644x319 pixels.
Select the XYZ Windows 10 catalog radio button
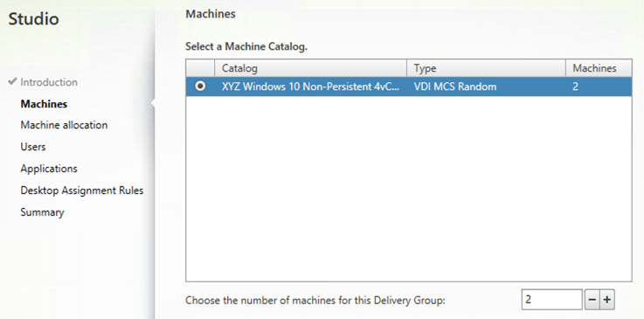tap(200, 87)
